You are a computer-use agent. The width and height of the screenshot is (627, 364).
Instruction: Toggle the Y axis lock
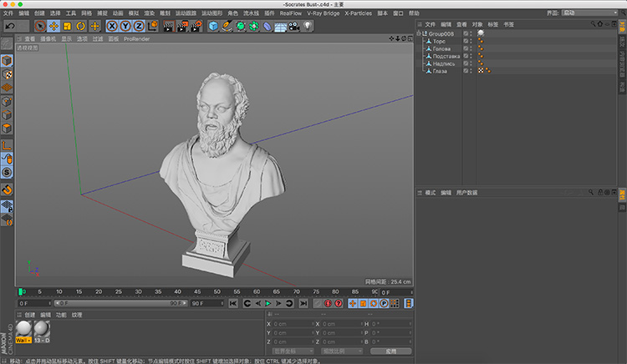(125, 27)
